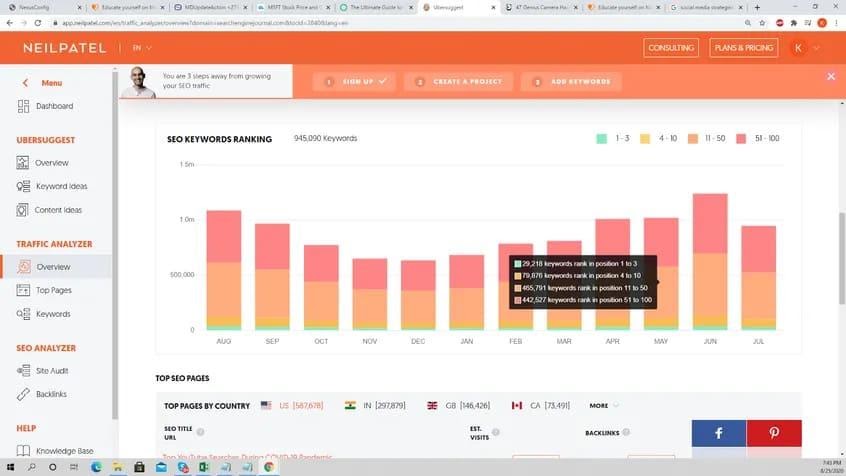Click the CONSULTING button

671,48
